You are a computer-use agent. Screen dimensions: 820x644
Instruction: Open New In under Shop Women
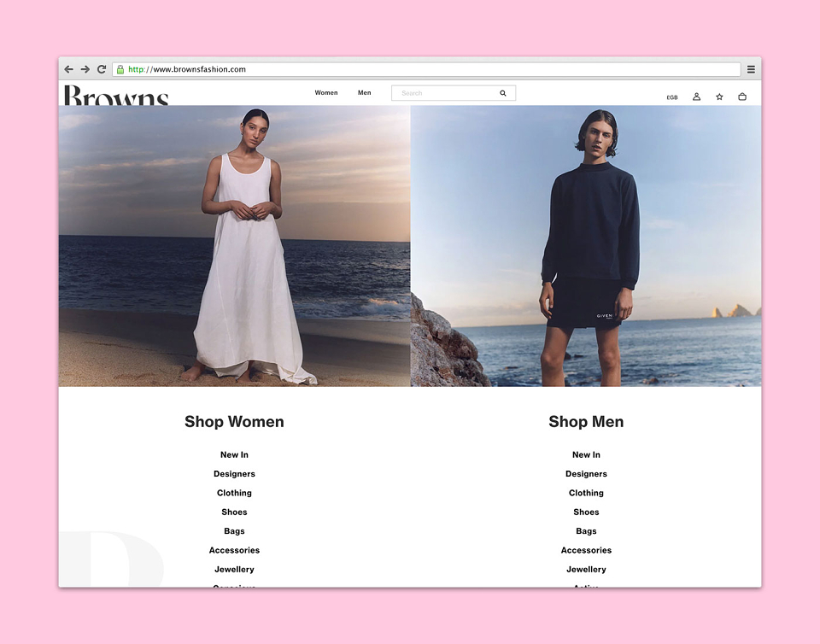[x=234, y=454]
